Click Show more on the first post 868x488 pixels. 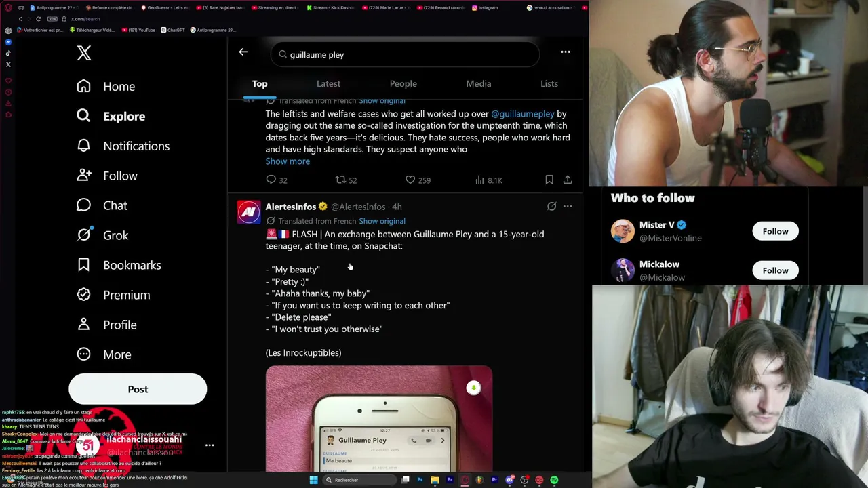(288, 161)
